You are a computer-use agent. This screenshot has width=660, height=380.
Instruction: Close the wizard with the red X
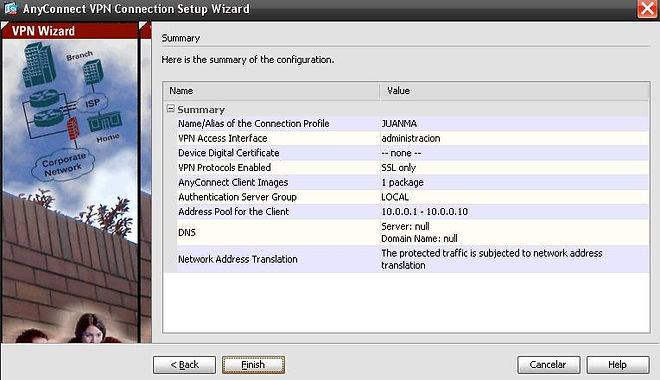[647, 9]
